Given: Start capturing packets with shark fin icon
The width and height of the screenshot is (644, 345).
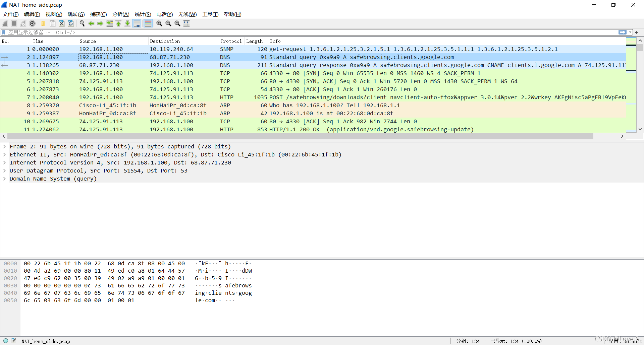Looking at the screenshot, I should click(x=5, y=23).
